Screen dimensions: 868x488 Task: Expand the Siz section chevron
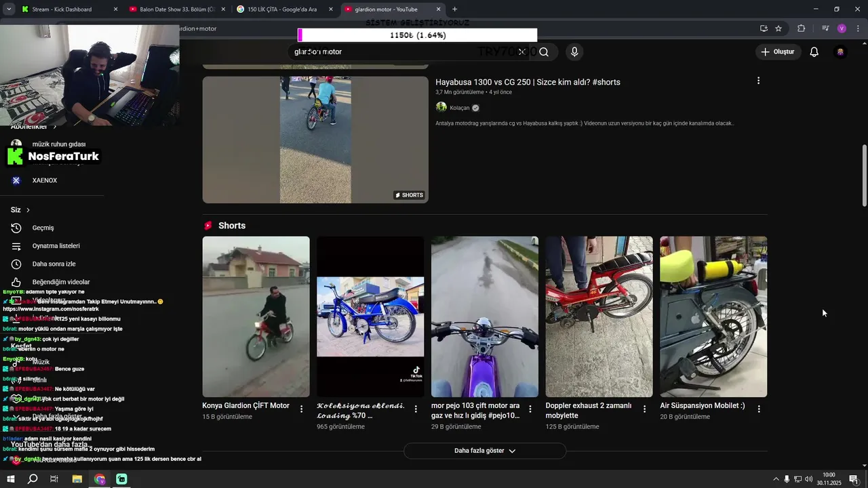[x=28, y=210]
